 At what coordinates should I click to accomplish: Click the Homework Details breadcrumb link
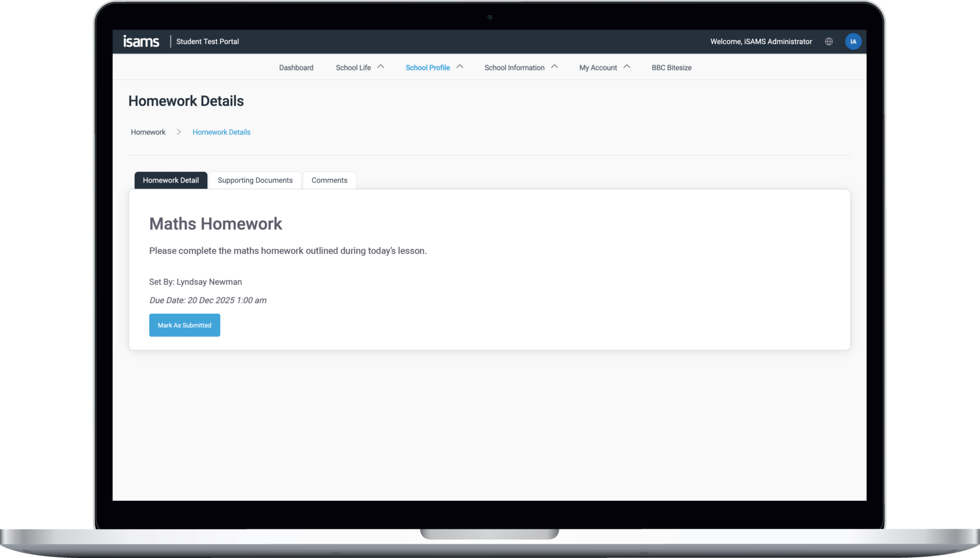[x=221, y=132]
